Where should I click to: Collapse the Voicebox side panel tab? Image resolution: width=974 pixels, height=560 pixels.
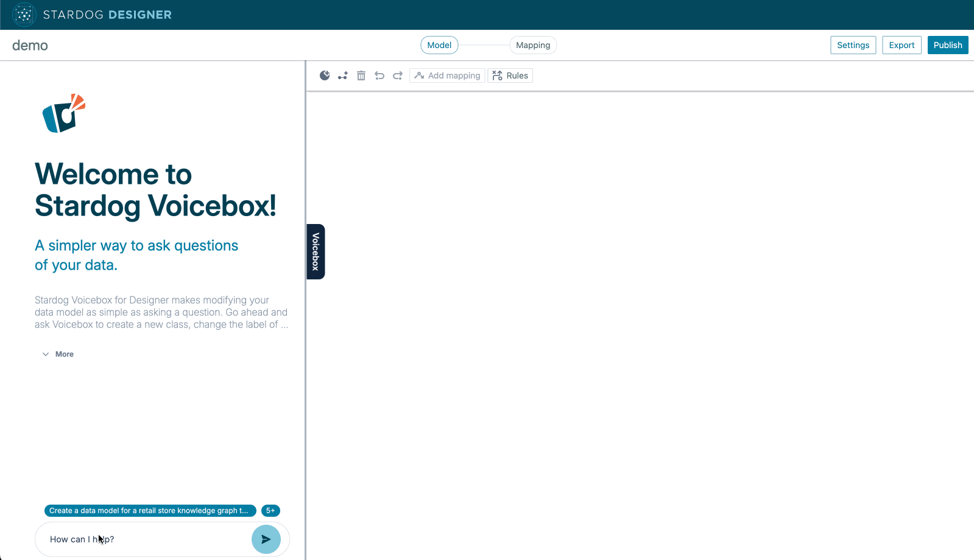[x=316, y=251]
